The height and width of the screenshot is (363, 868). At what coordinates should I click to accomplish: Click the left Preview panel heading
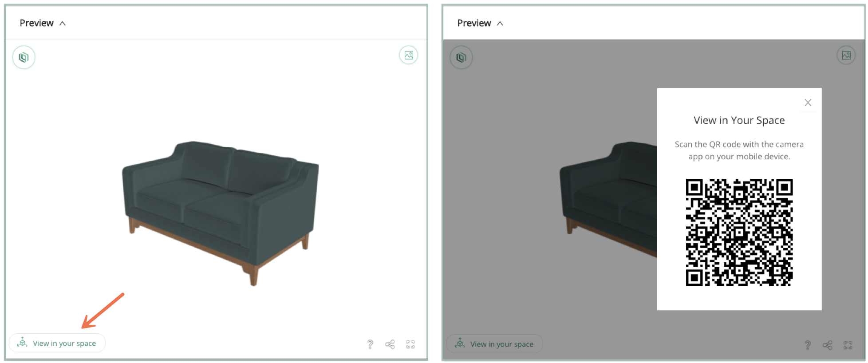tap(36, 23)
